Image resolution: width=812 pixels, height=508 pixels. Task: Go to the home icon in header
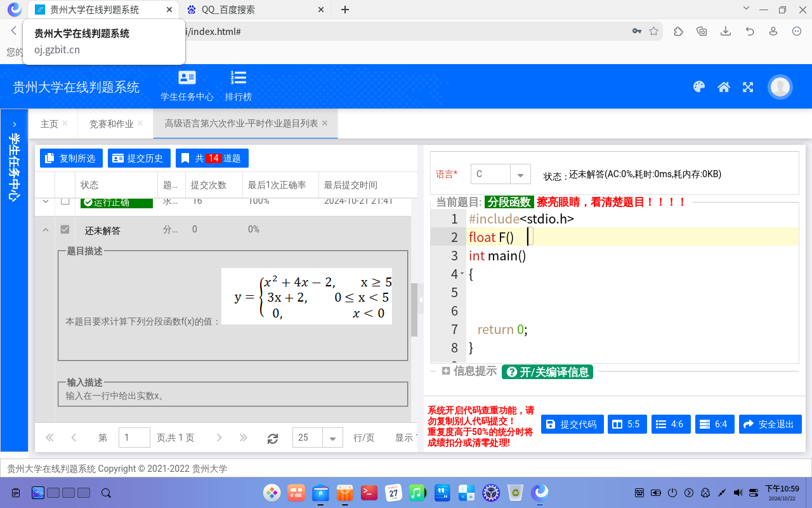point(724,87)
